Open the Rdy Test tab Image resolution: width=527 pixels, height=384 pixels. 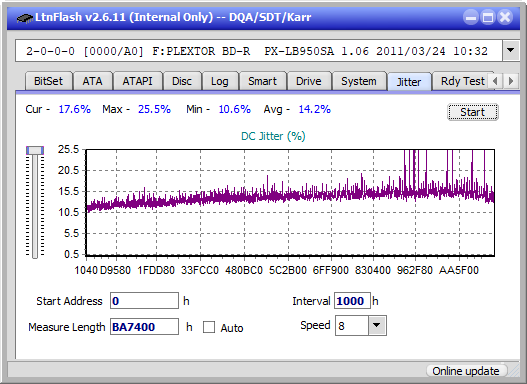[x=462, y=81]
